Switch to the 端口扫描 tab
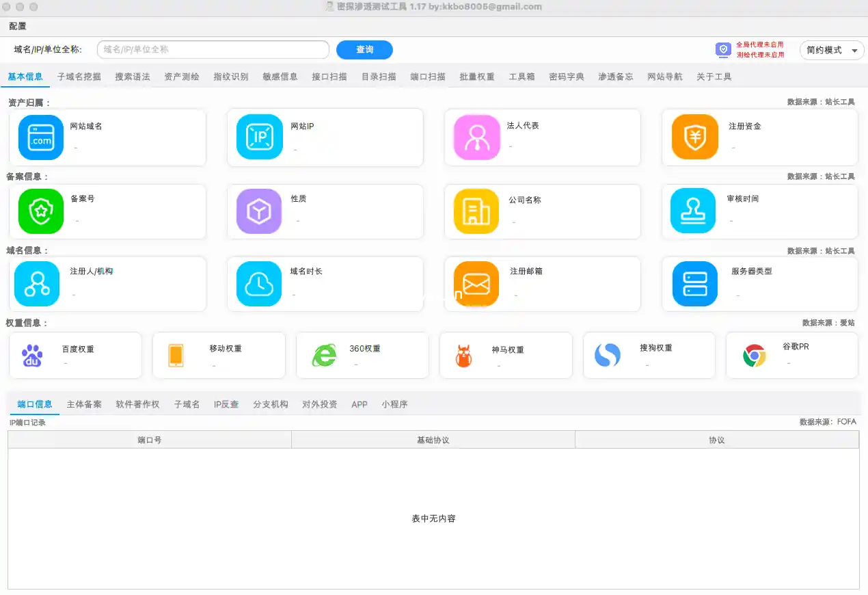The height and width of the screenshot is (595, 868). pos(426,77)
